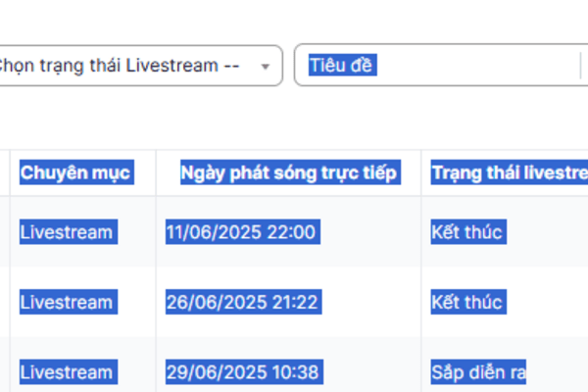
Task: Click Kết thúc status in second row
Action: tap(466, 302)
